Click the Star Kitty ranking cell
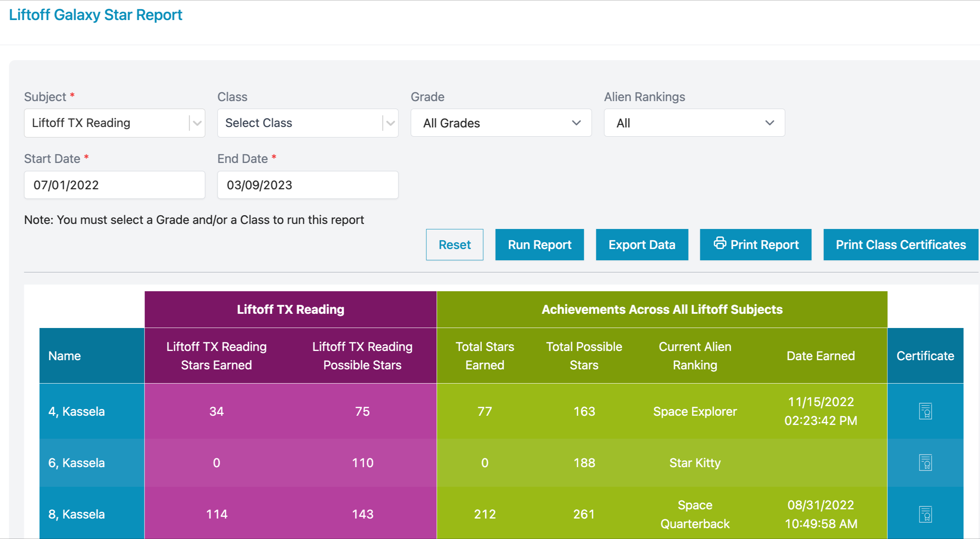The height and width of the screenshot is (539, 980). coord(695,463)
